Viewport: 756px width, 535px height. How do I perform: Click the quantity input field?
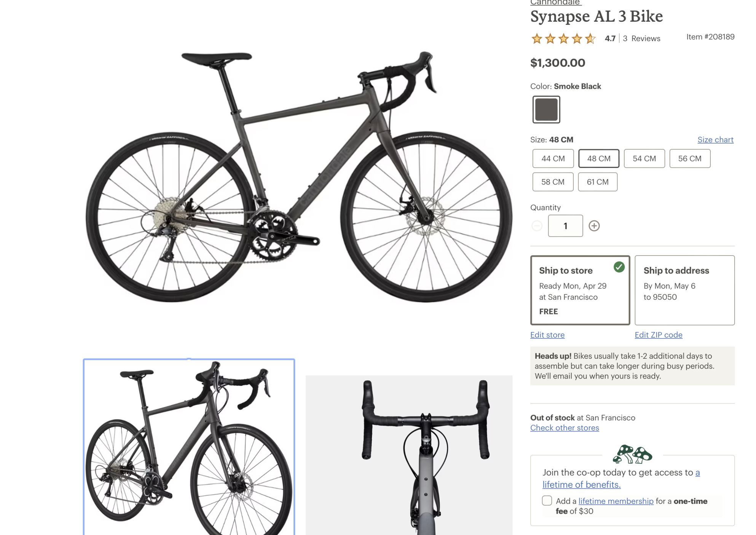(x=565, y=226)
